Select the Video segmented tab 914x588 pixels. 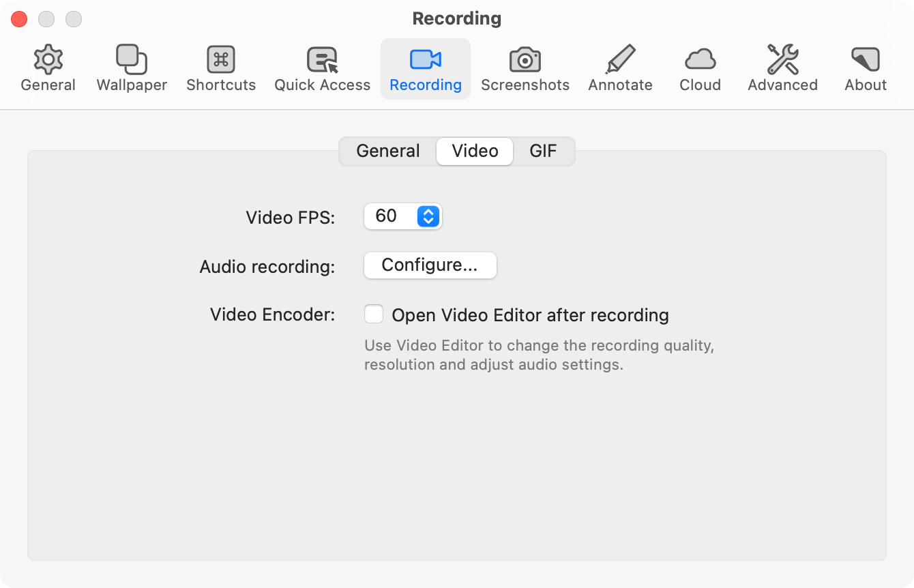(475, 151)
